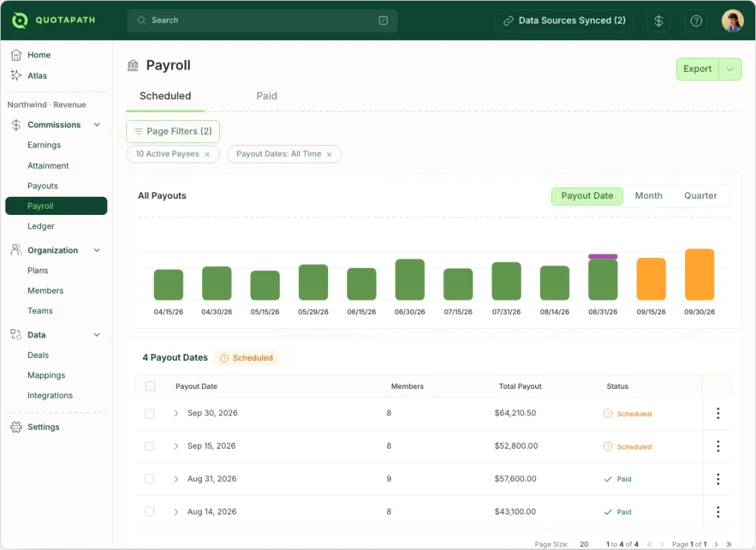Open row actions for Aug 14, 2026
756x550 pixels.
[718, 512]
